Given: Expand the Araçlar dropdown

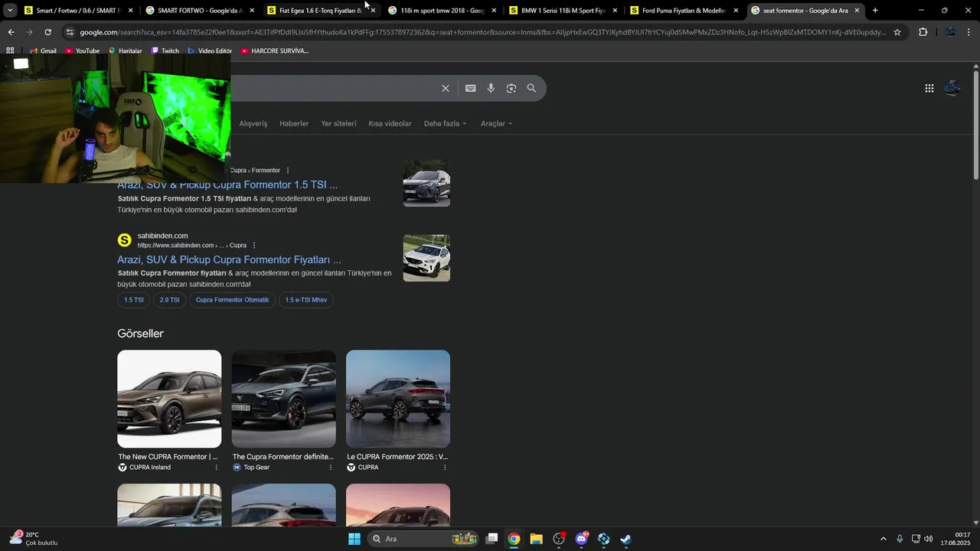Looking at the screenshot, I should pos(496,123).
